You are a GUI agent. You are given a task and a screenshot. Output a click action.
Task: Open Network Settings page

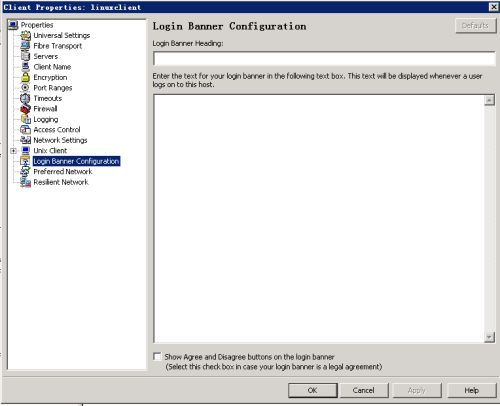[60, 140]
